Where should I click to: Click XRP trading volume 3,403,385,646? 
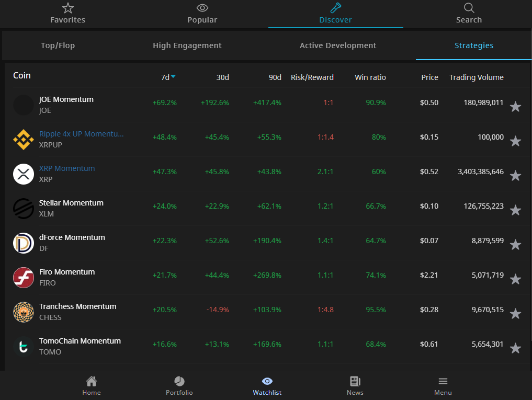pyautogui.click(x=480, y=172)
